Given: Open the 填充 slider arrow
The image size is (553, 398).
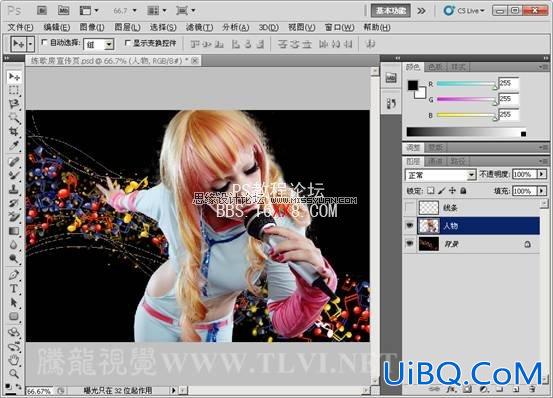Looking at the screenshot, I should click(542, 191).
